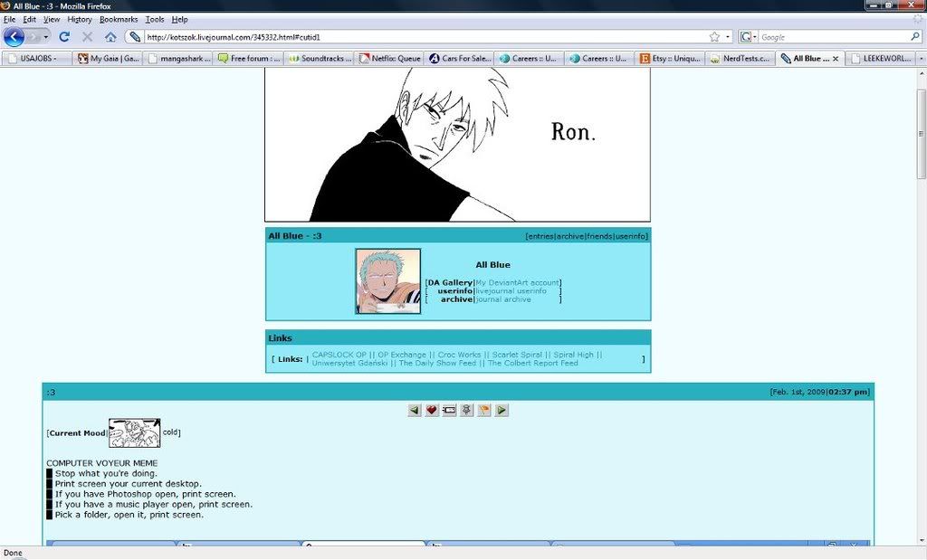Click the search magnifier icon

click(915, 36)
